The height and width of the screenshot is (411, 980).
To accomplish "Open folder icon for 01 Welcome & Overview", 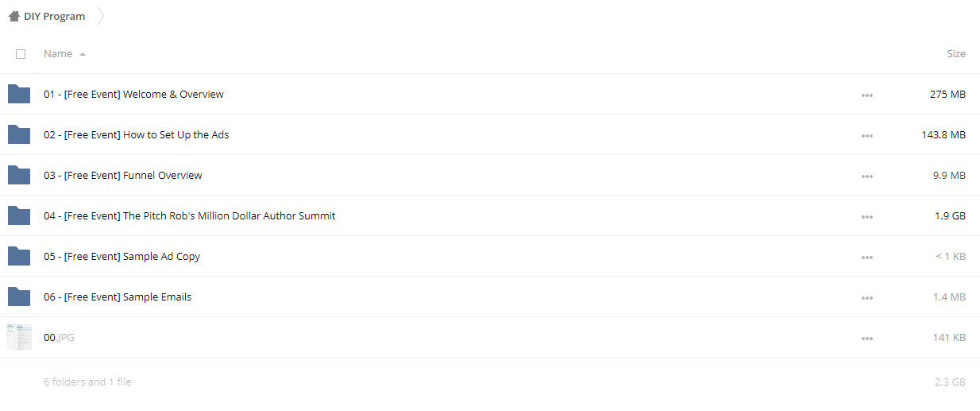I will pos(19,94).
